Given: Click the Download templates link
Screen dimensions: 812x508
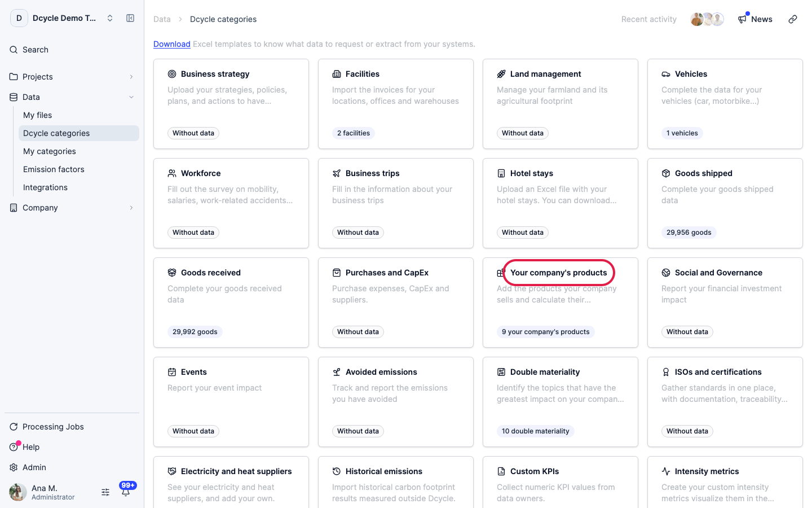Looking at the screenshot, I should coord(172,44).
